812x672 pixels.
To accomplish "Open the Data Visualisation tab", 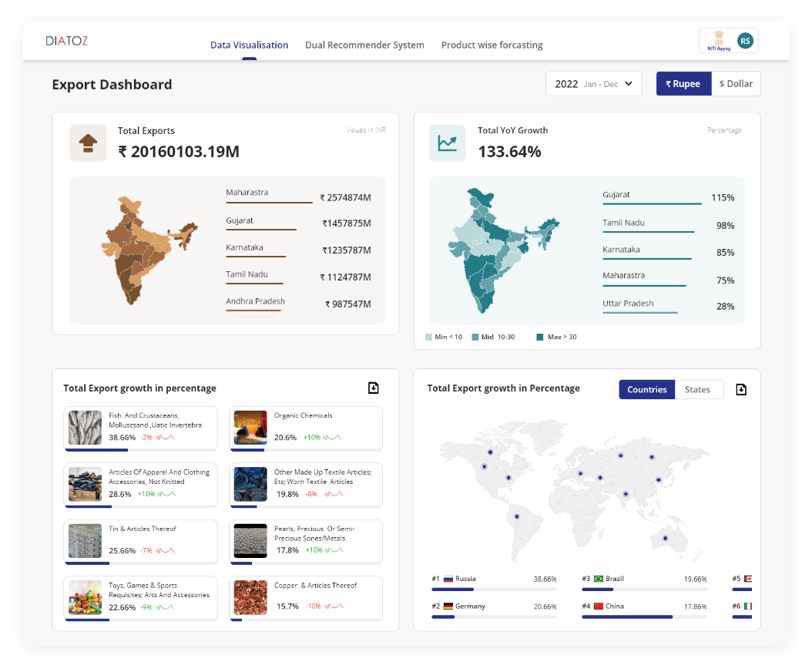I will click(249, 45).
